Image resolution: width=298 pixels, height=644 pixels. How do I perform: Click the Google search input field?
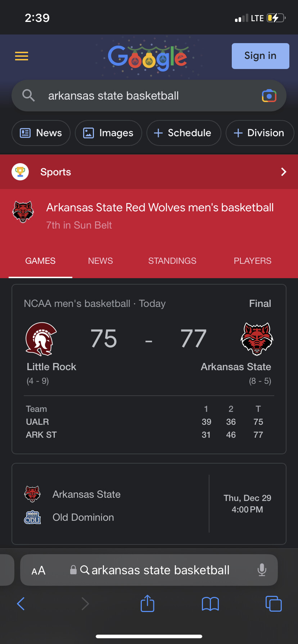point(151,96)
